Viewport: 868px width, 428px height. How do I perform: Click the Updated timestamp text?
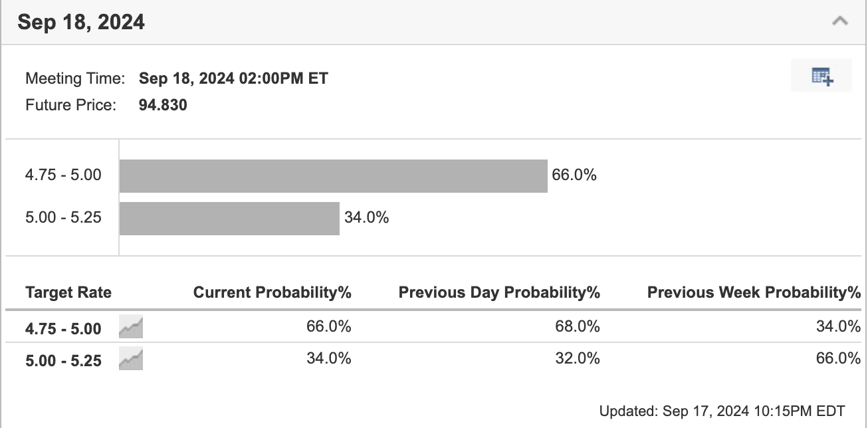tap(722, 411)
